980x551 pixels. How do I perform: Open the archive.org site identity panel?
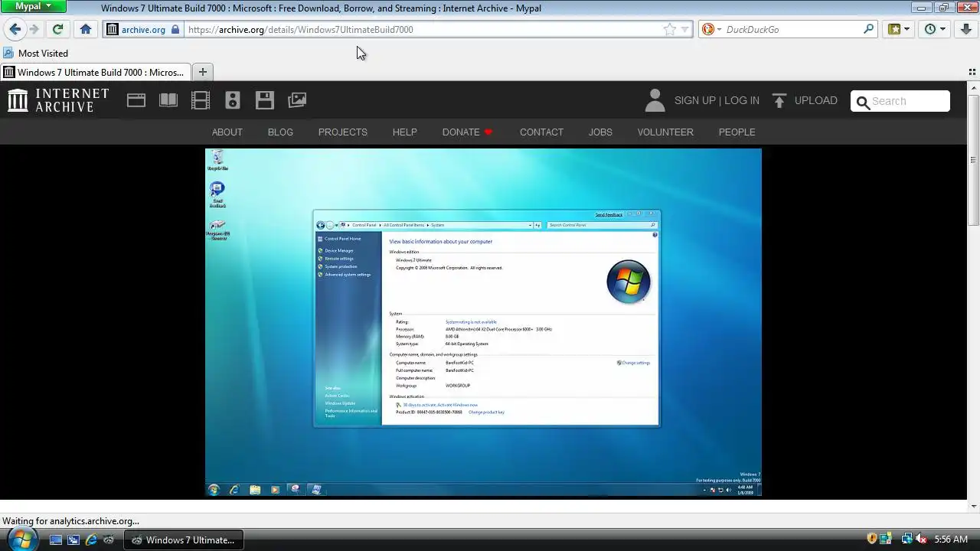[x=143, y=29]
